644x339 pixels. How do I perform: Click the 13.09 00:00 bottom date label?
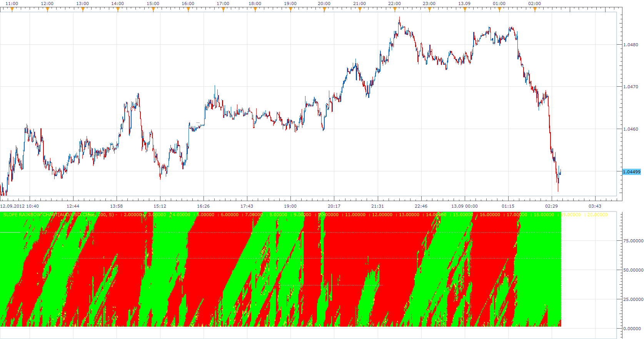(464, 206)
